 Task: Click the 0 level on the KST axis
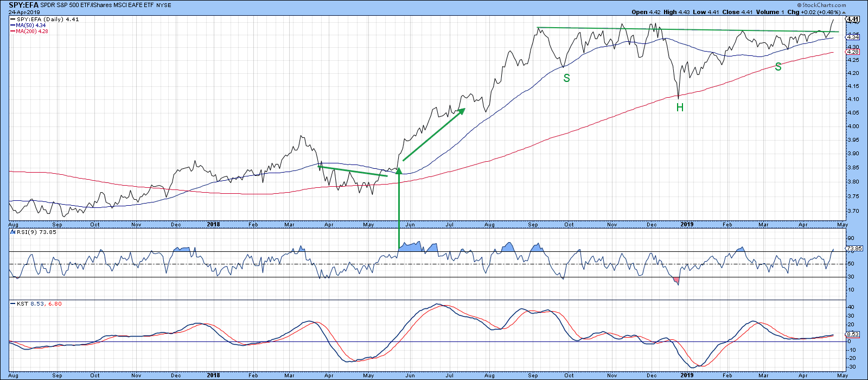849,341
